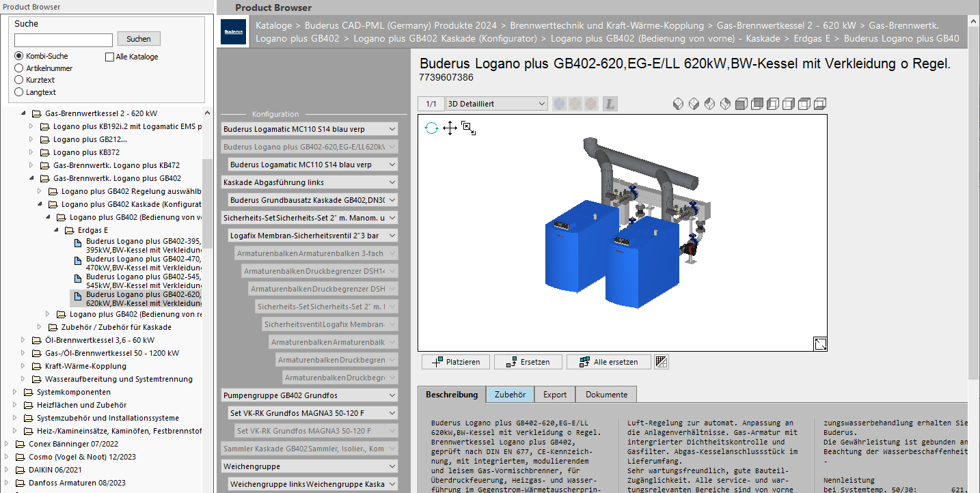Open the Weichengruppe dropdown
The width and height of the screenshot is (980, 493).
coord(310,466)
